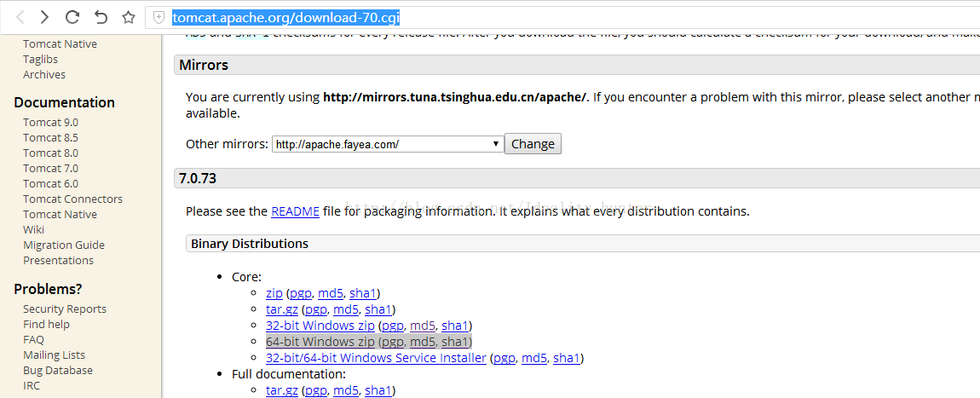Open the Migration Guide link
The width and height of the screenshot is (980, 398).
click(64, 245)
